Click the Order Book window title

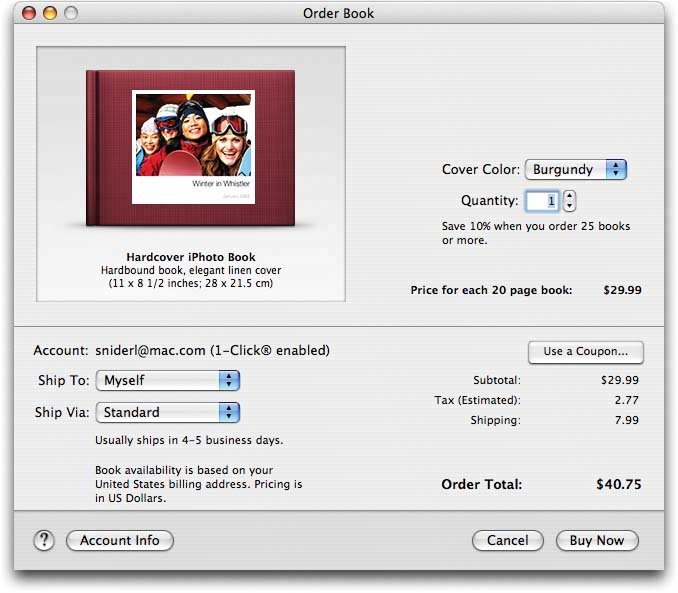click(x=339, y=13)
